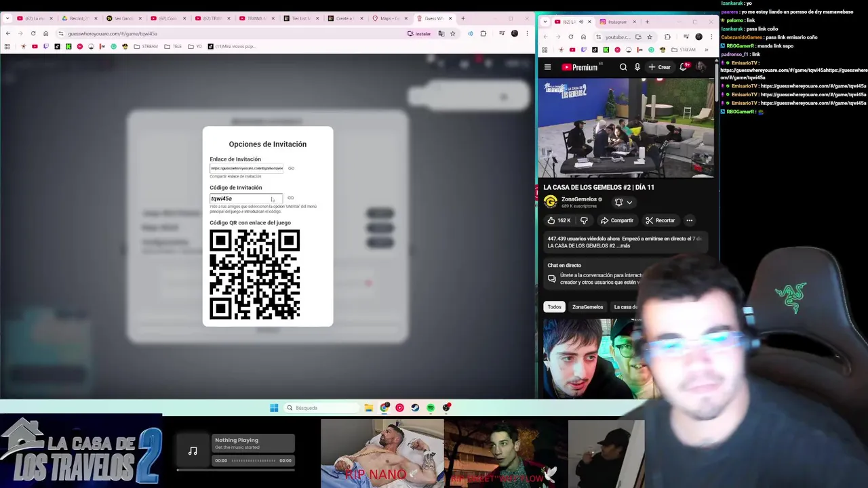
Task: Open the Mira videos pop TikTok bookmark
Action: click(x=232, y=46)
